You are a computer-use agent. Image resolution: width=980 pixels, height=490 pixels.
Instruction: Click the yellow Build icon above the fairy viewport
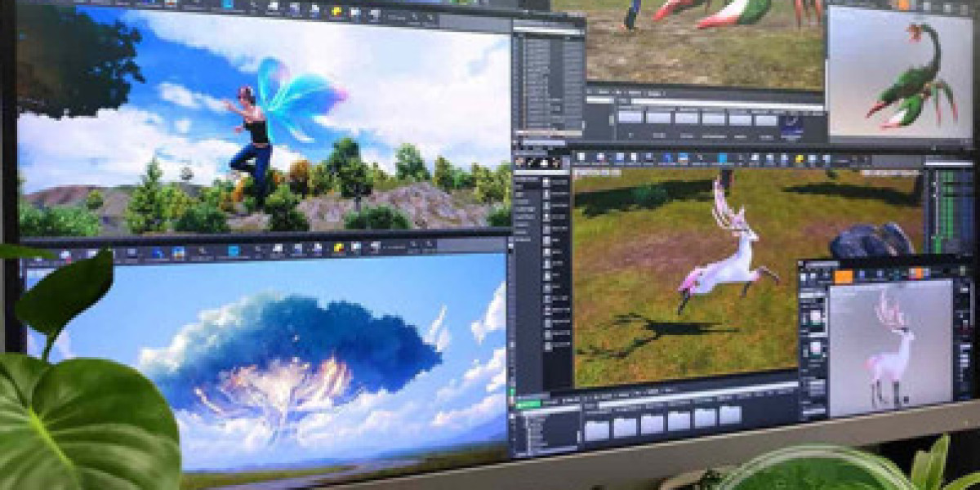336,11
